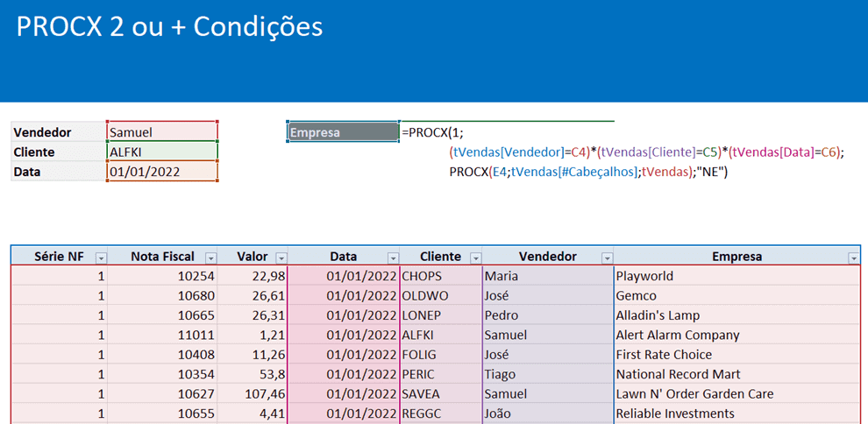868x424 pixels.
Task: Click the gray Empresa header cell
Action: (x=343, y=131)
